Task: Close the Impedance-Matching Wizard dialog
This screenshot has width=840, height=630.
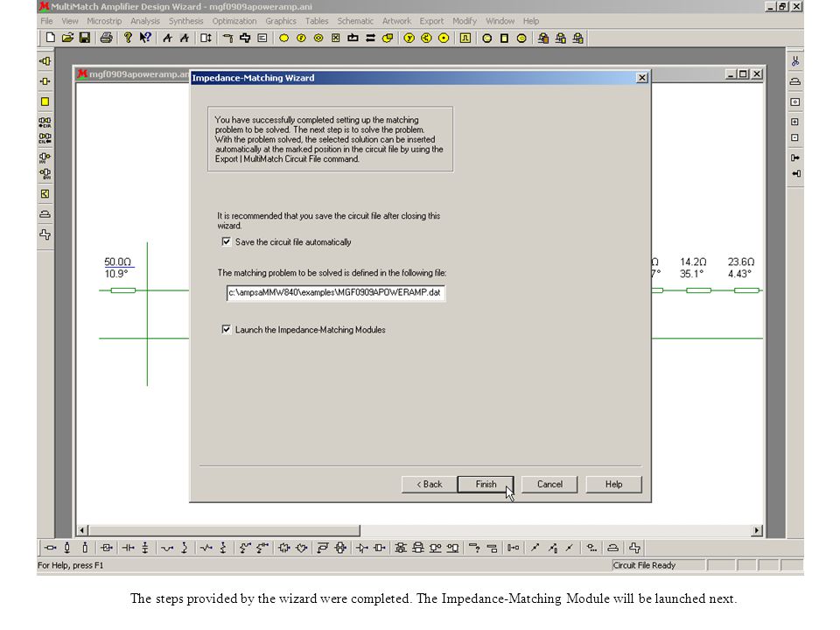Action: coord(641,78)
